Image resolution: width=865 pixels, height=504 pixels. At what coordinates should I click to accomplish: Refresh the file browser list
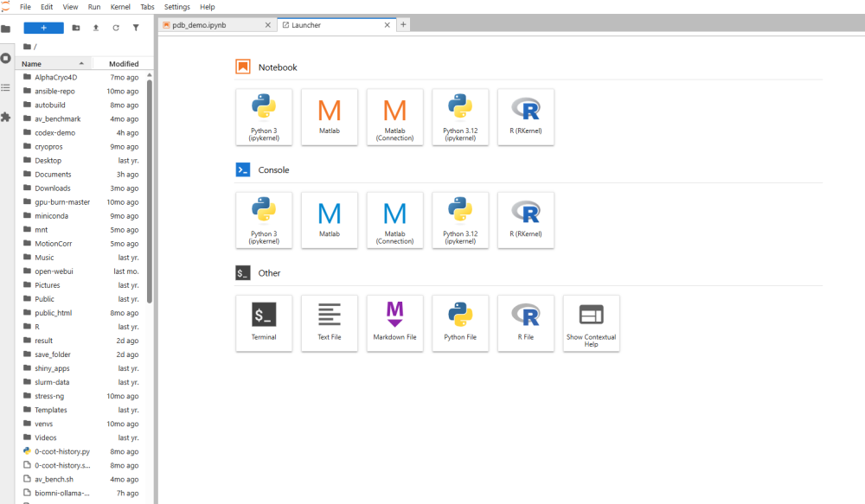click(116, 28)
